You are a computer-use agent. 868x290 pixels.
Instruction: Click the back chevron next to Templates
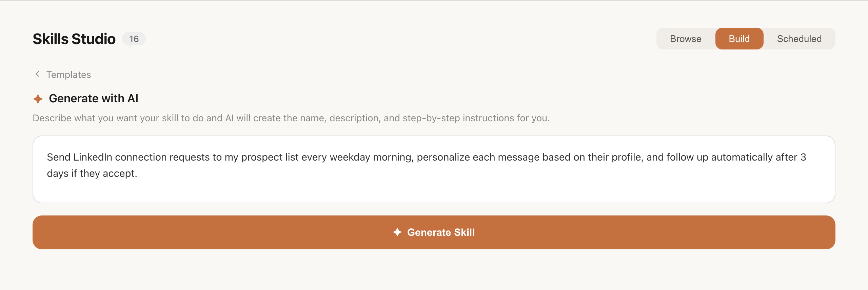[x=37, y=74]
